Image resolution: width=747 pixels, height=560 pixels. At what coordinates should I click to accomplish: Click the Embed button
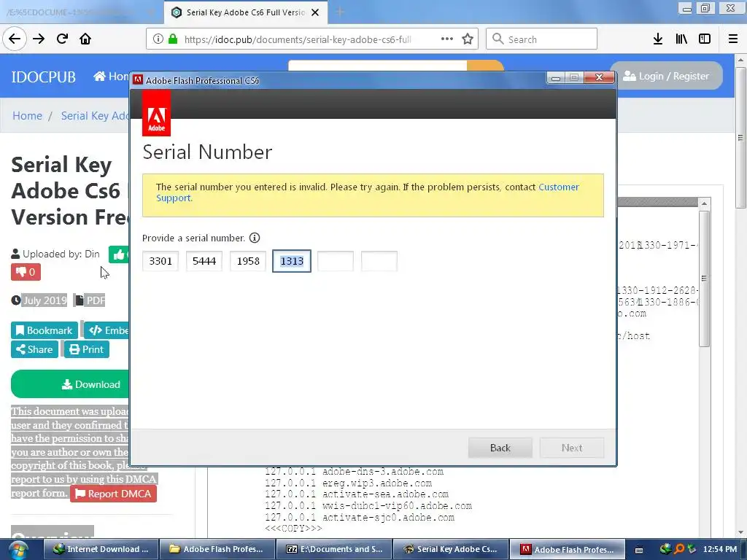coord(107,330)
